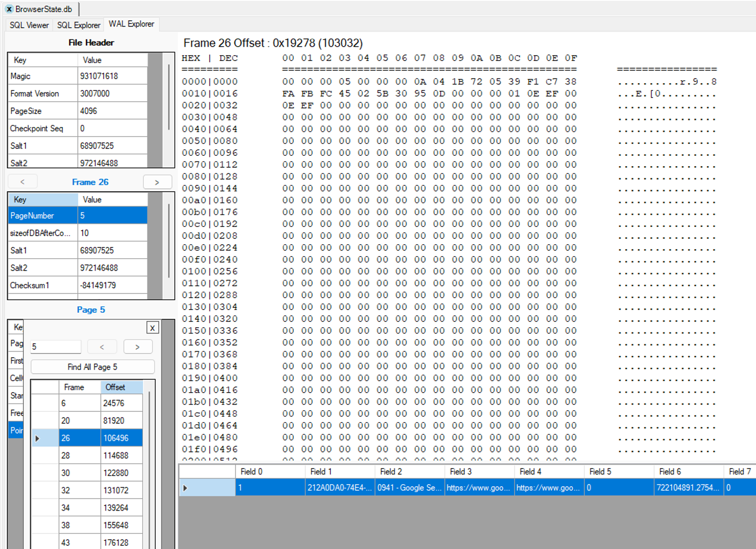Select the PageNumber row in frame table
Image resolution: width=756 pixels, height=549 pixels.
[x=78, y=216]
